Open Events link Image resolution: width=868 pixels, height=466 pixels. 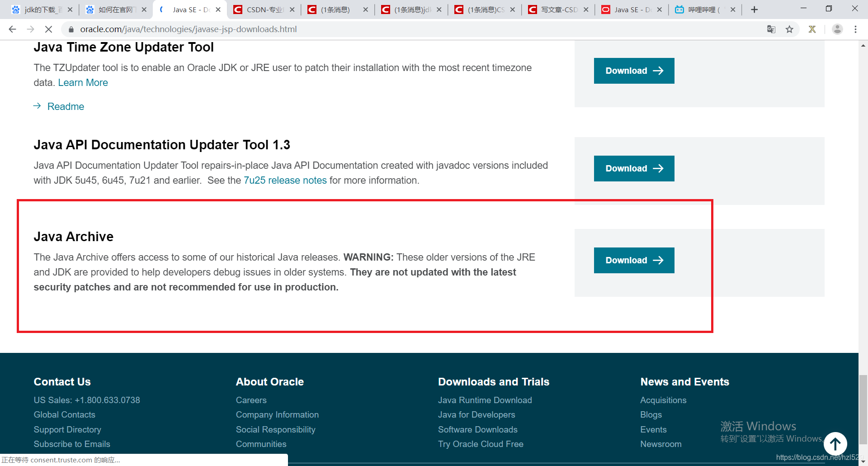[x=653, y=429]
